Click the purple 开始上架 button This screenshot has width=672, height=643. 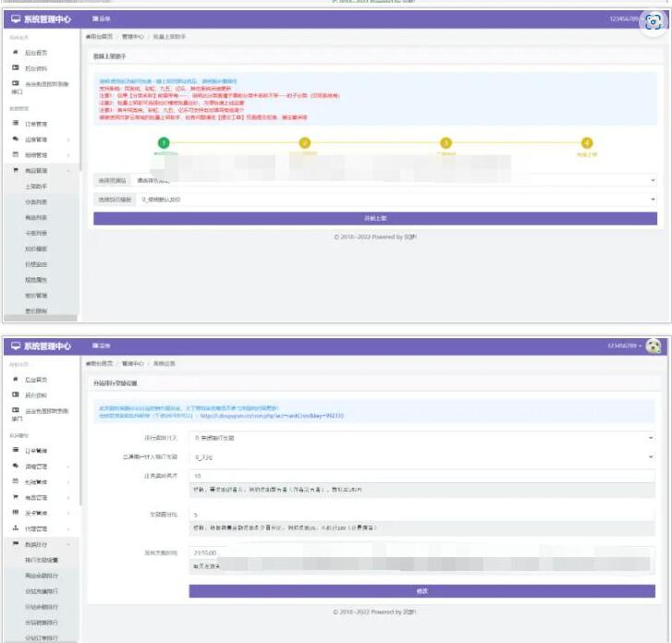(x=374, y=218)
